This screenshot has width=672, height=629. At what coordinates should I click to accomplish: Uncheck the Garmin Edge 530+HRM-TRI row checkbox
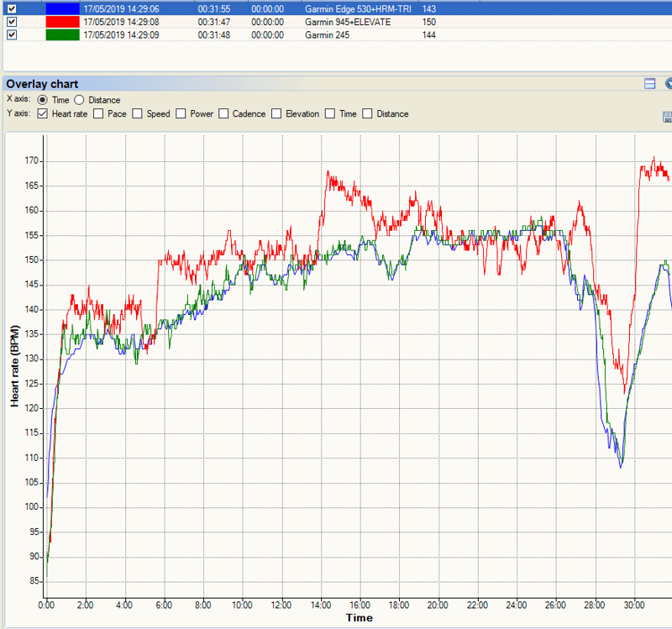tap(12, 8)
